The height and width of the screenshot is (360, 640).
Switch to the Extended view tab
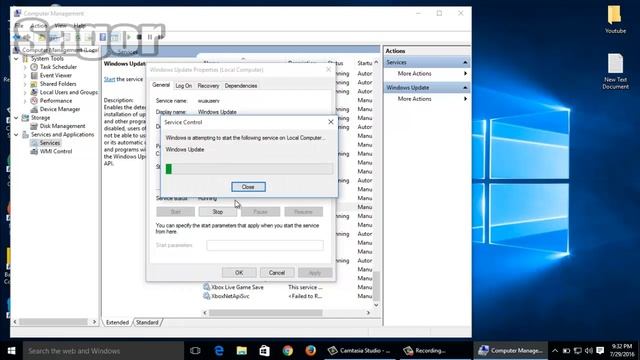pos(117,322)
